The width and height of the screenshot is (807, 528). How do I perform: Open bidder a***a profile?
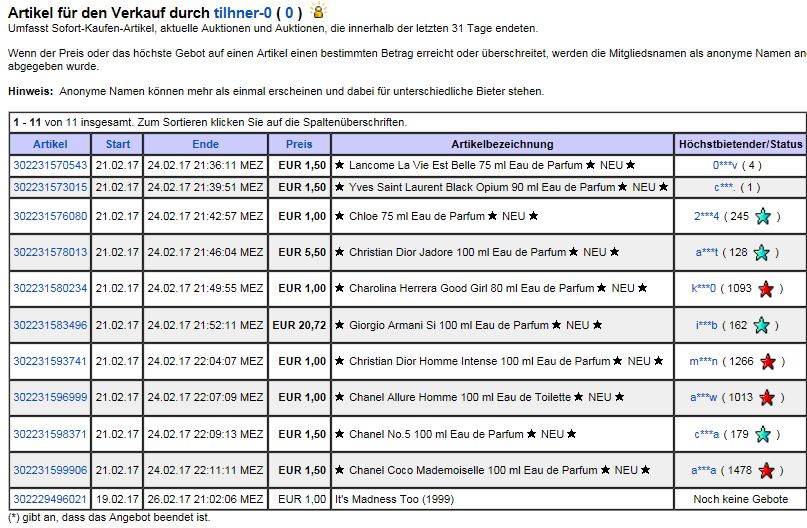click(704, 470)
